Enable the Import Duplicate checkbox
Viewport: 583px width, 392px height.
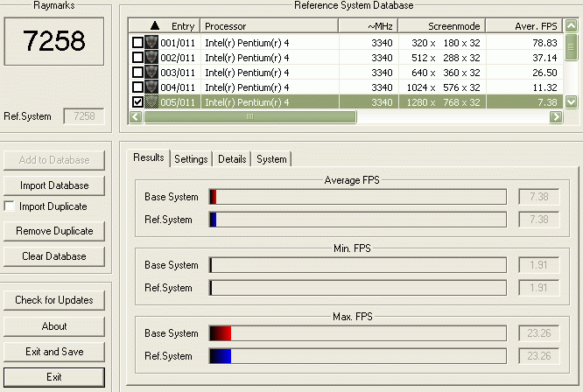(9, 206)
